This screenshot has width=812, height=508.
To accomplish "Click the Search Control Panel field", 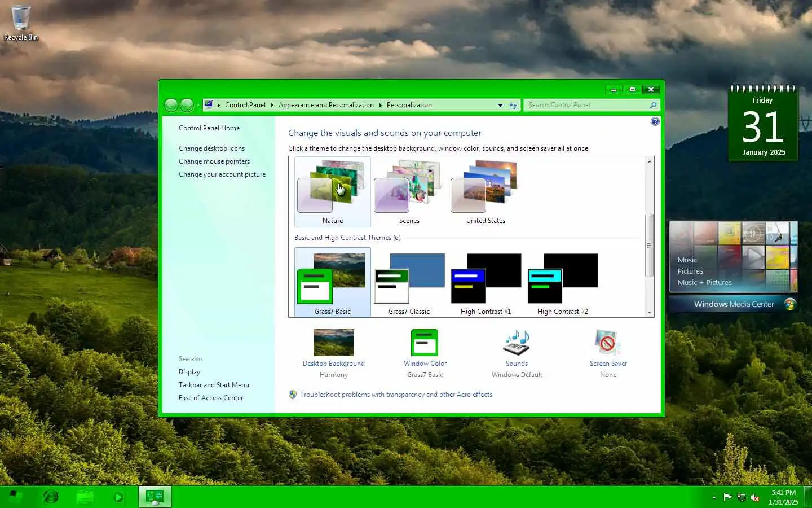I will click(x=586, y=105).
